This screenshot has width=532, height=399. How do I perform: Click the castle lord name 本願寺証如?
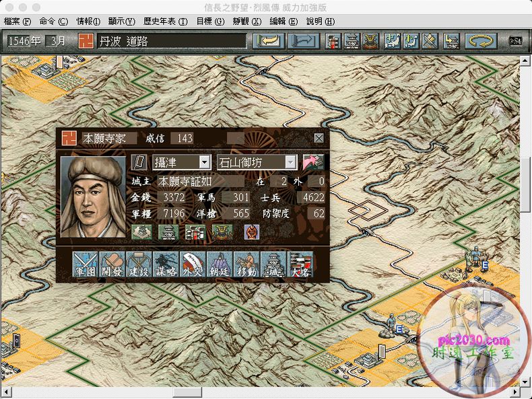[x=200, y=182]
